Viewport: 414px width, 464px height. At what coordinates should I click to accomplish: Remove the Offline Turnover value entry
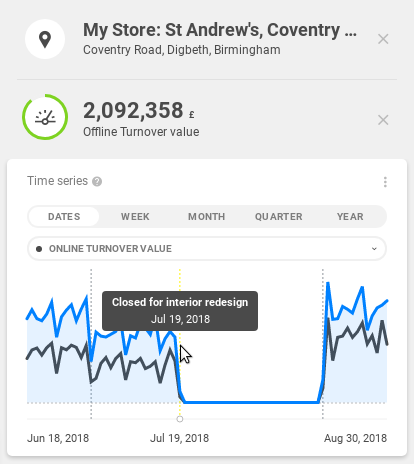coord(383,120)
